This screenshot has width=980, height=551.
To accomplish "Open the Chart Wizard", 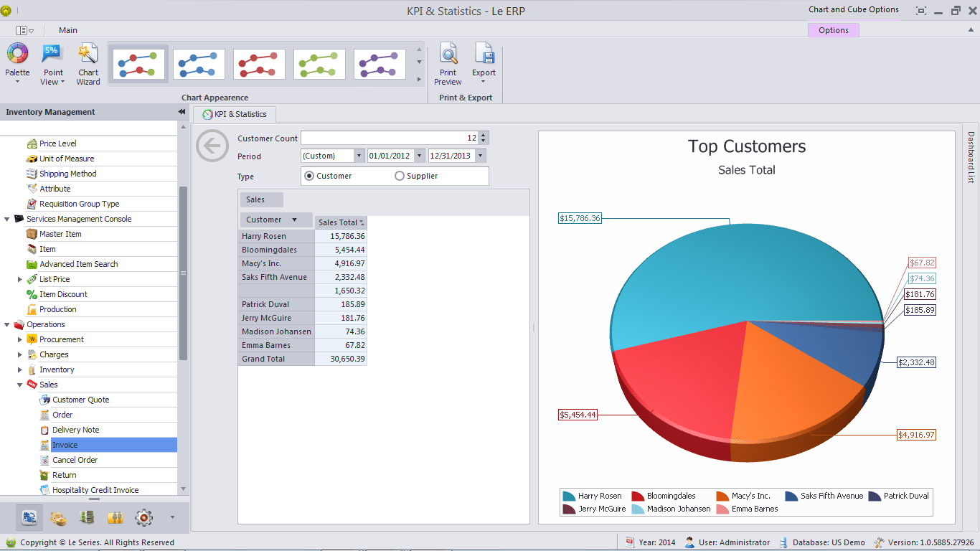I will click(x=88, y=63).
